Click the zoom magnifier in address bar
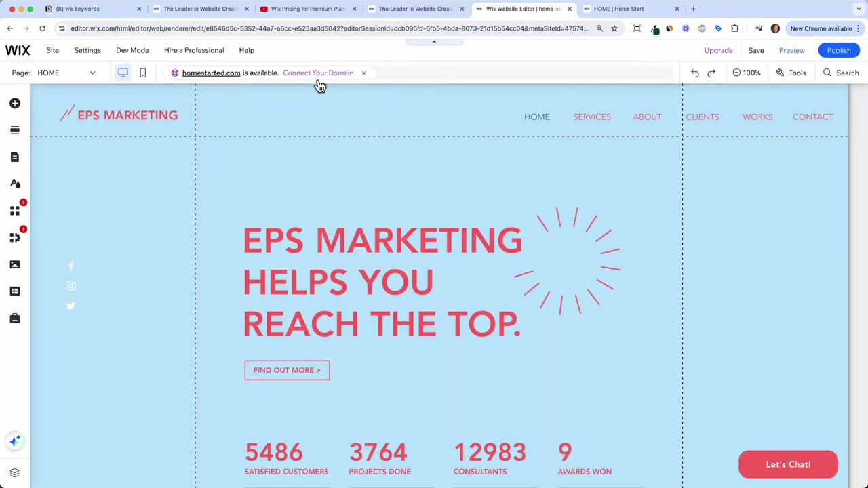The width and height of the screenshot is (868, 488). pos(599,28)
